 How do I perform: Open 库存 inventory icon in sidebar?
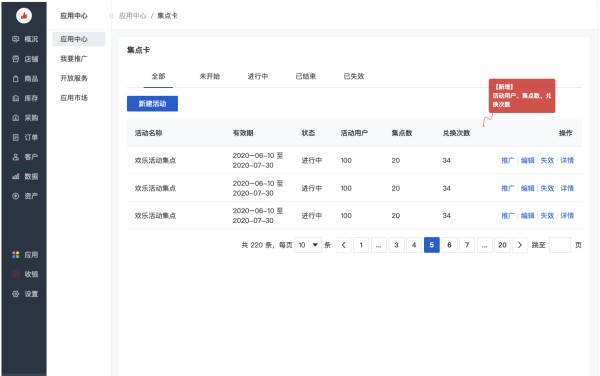(x=16, y=98)
